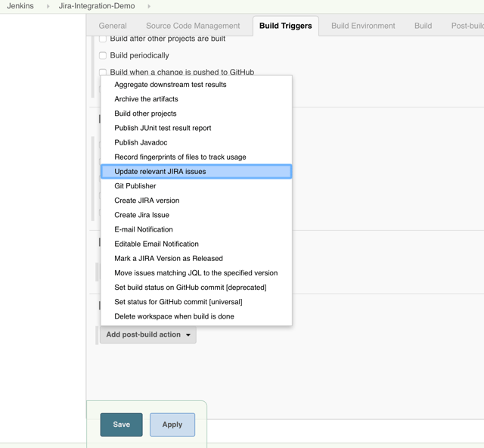
Task: Choose Set status for GitHub commit [universal]
Action: (197, 302)
